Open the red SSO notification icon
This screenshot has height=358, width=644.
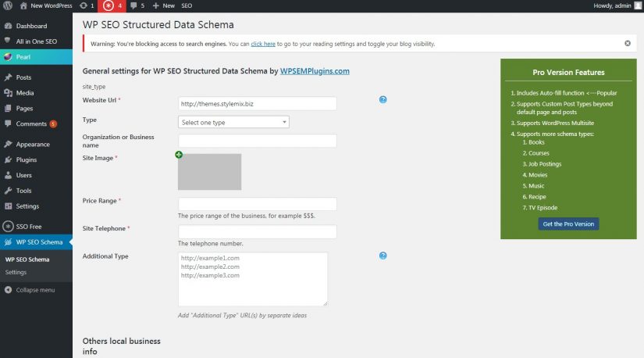coord(109,5)
